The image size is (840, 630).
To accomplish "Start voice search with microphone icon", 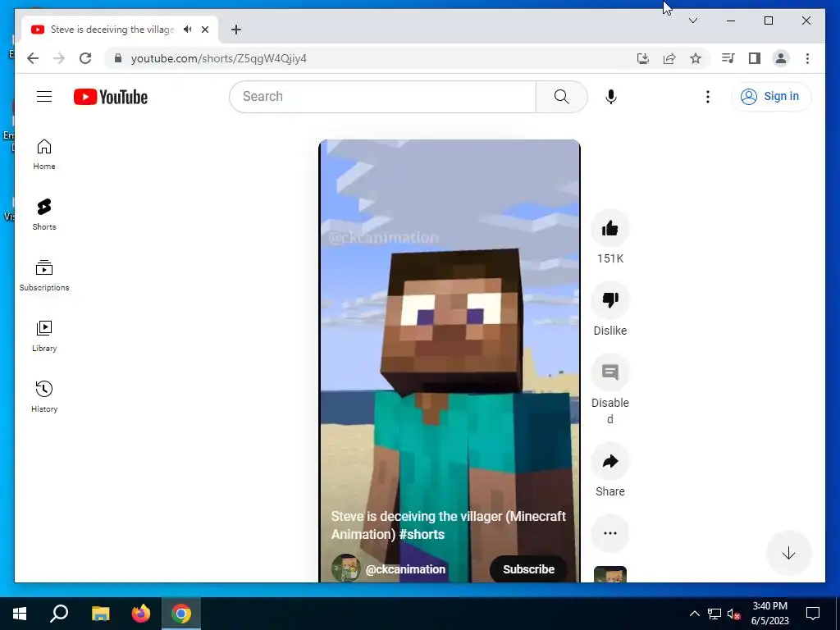I will click(x=610, y=97).
